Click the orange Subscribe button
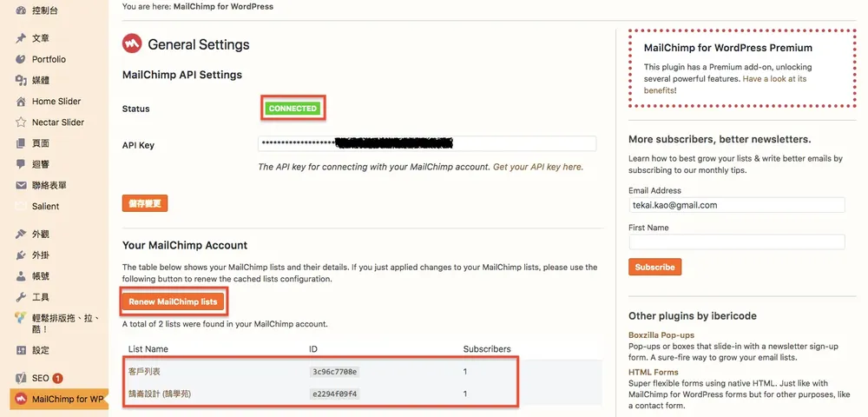Screen dimensions: 868x417 tap(654, 267)
